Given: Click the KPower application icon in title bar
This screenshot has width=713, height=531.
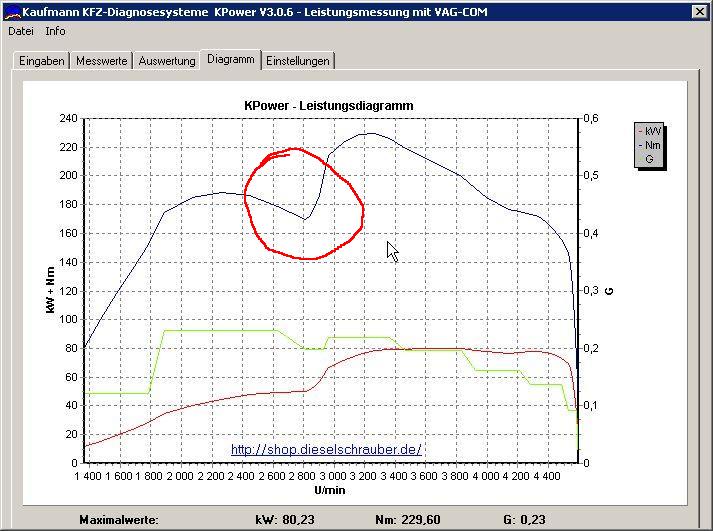Looking at the screenshot, I should (12, 11).
